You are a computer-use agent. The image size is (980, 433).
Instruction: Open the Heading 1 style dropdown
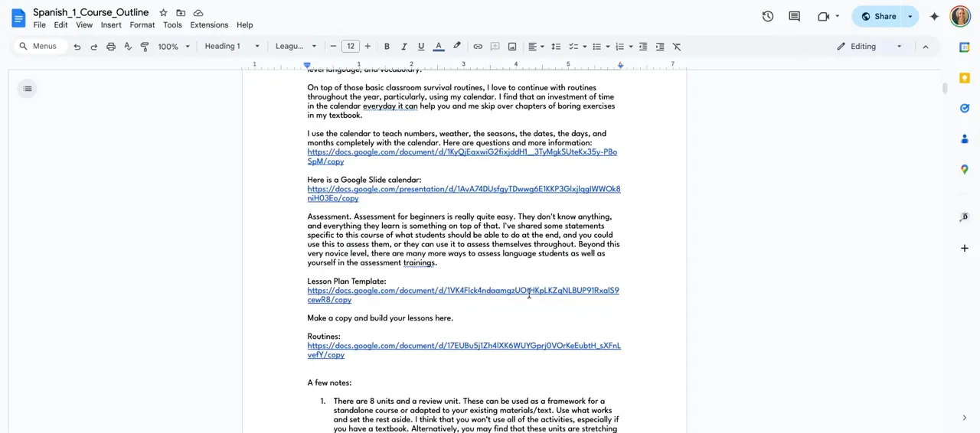pyautogui.click(x=232, y=47)
